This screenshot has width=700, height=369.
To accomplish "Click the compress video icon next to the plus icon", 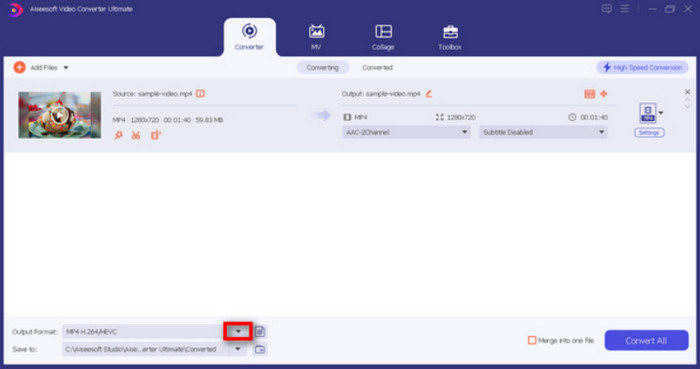I will coord(589,94).
